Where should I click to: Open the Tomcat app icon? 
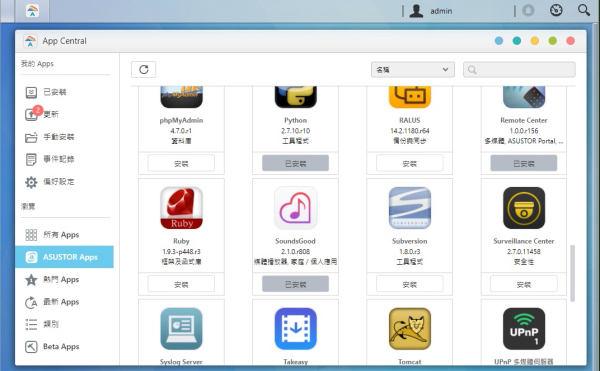click(x=409, y=329)
